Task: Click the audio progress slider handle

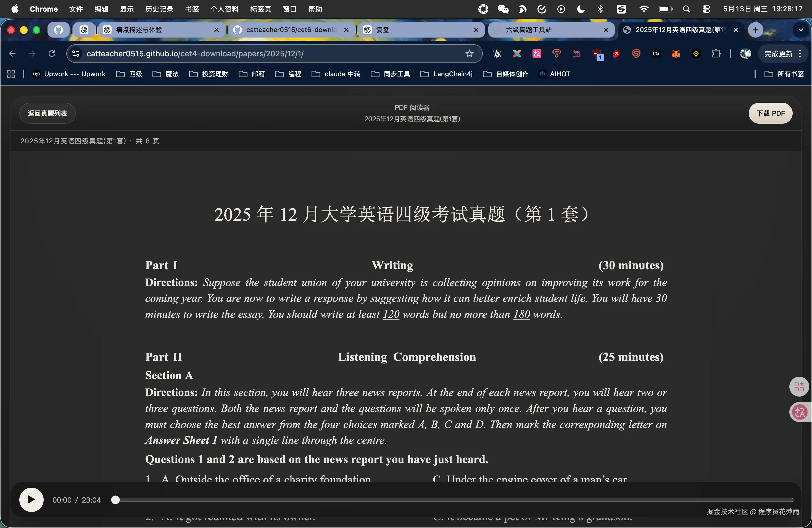Action: (116, 500)
